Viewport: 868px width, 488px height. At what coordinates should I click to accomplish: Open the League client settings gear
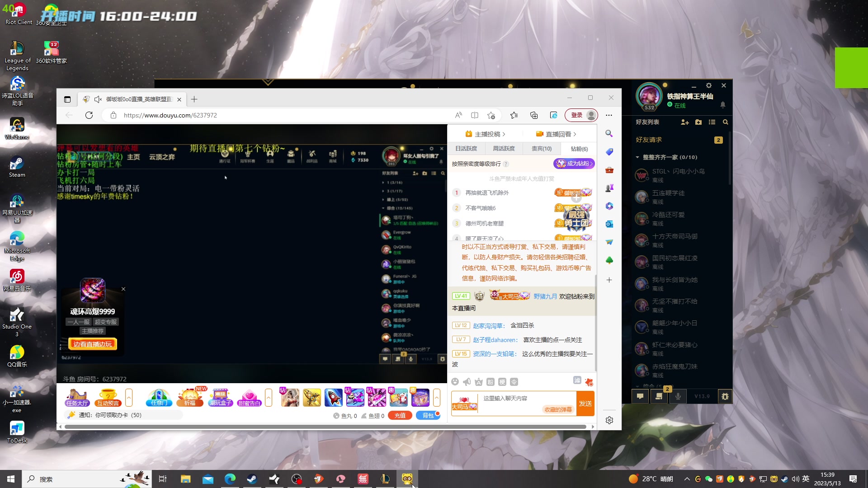[708, 85]
